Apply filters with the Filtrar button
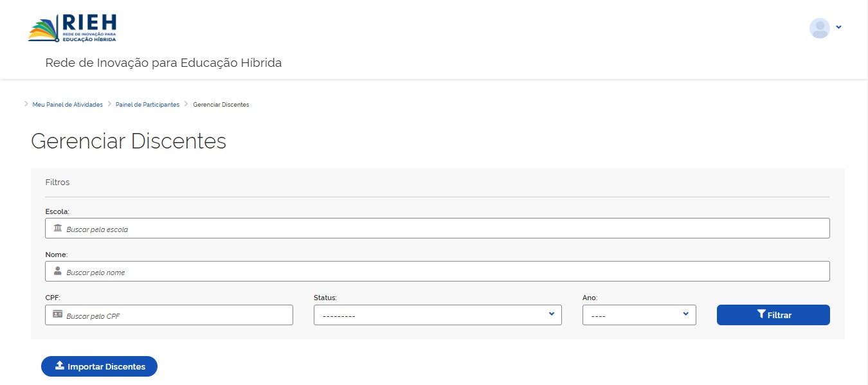868x385 pixels. click(x=773, y=315)
